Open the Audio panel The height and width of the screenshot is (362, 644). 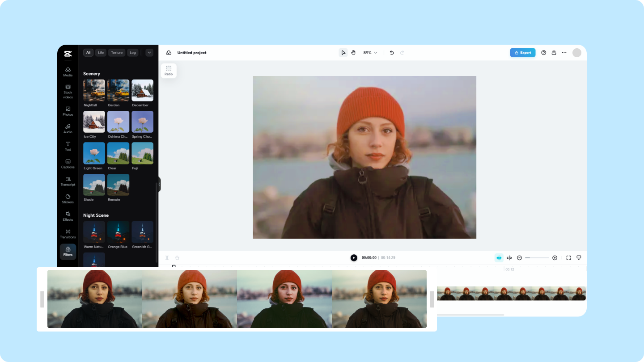pyautogui.click(x=68, y=129)
